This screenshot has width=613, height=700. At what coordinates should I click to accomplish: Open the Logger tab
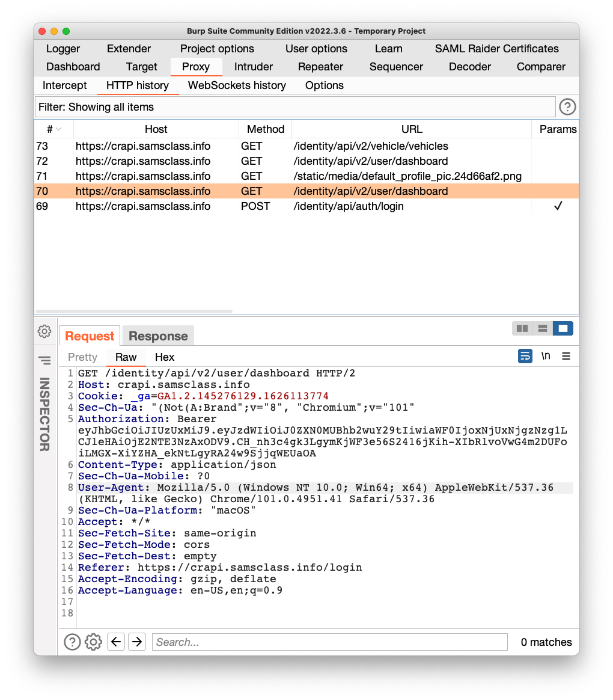[63, 49]
